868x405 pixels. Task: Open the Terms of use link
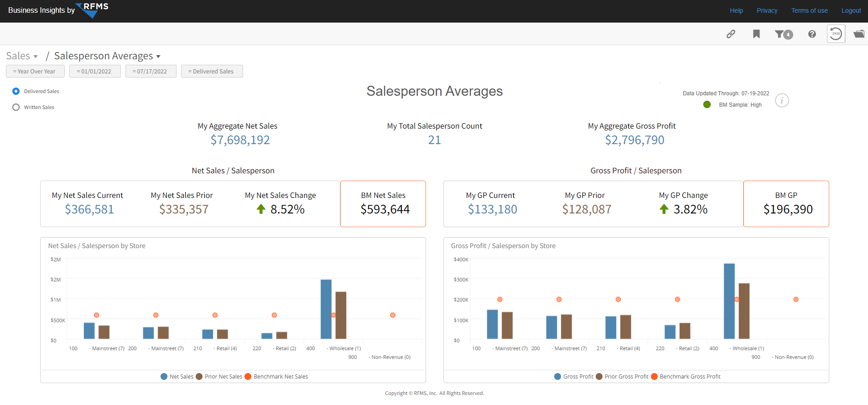click(x=810, y=10)
